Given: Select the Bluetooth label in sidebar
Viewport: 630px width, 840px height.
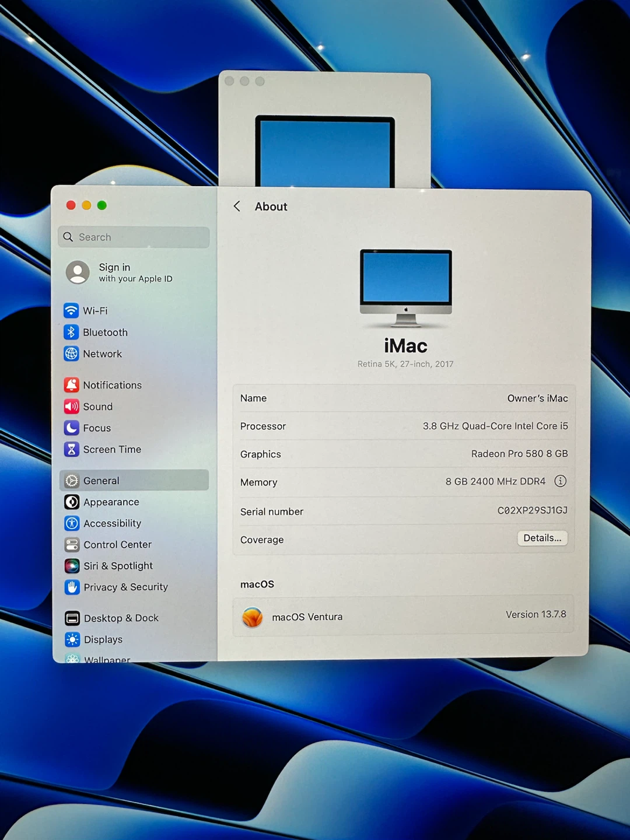Looking at the screenshot, I should point(105,332).
